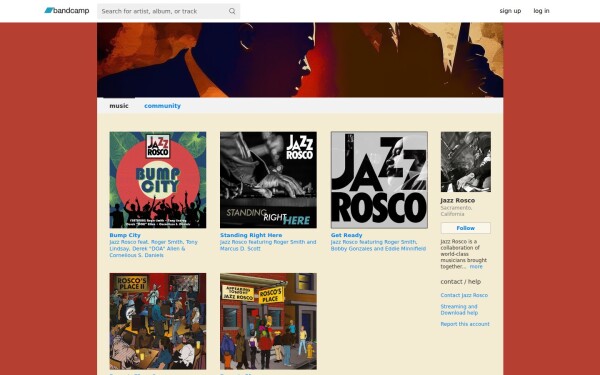
Task: Click the Standing Right Here featured artists text
Action: point(268,245)
